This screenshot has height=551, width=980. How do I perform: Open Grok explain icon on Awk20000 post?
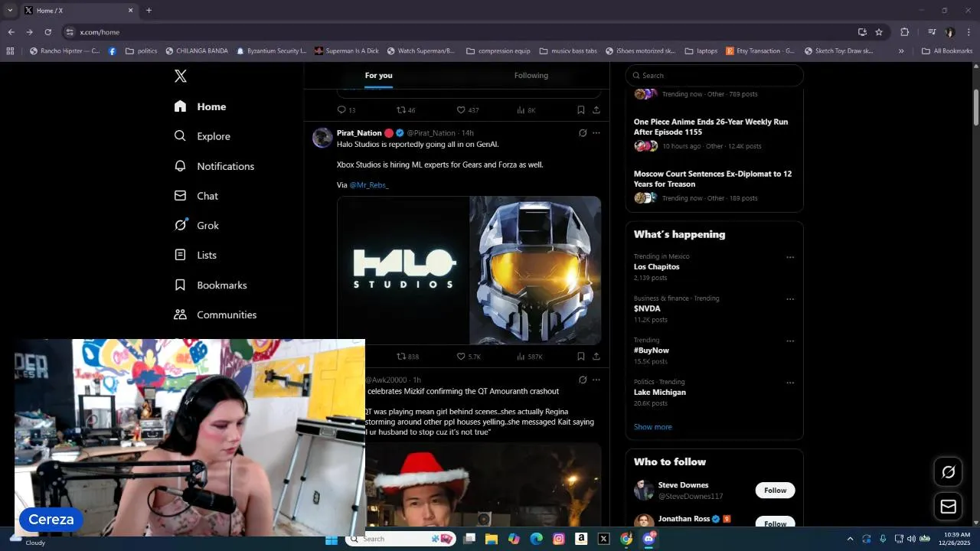583,380
